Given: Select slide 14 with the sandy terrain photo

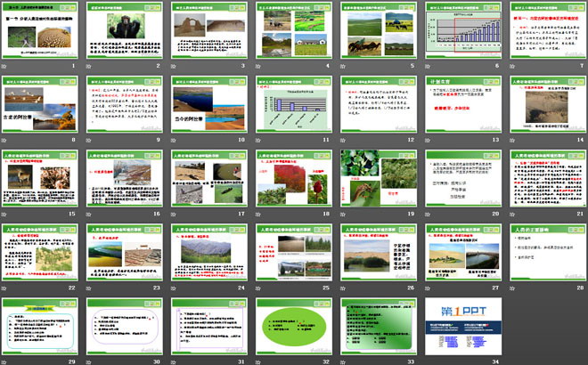Looking at the screenshot, I should tap(549, 104).
